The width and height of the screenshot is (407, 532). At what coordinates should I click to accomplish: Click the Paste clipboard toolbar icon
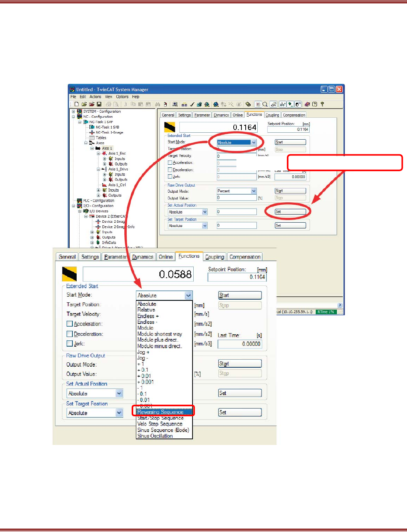tap(141, 104)
